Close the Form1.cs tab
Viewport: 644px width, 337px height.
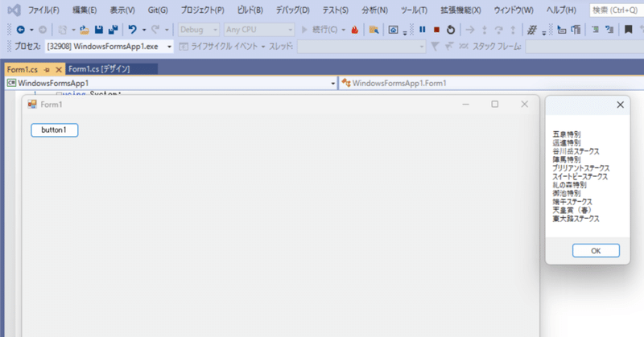59,70
